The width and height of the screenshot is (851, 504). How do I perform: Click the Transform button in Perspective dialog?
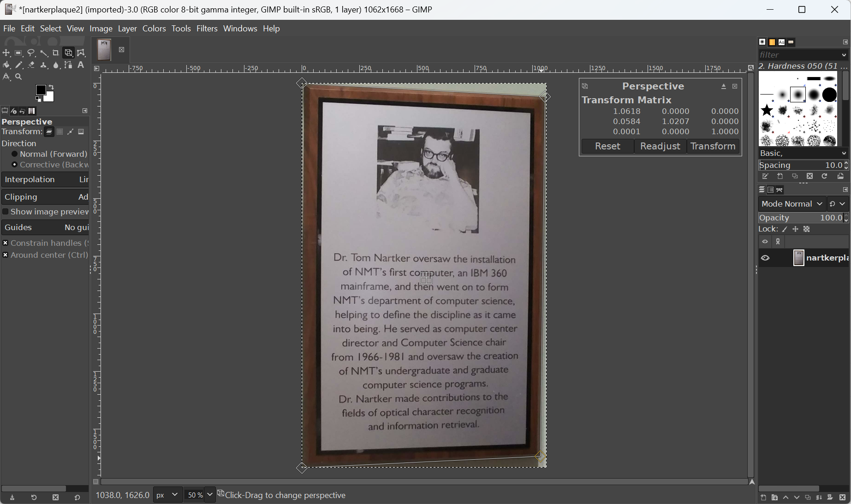713,146
